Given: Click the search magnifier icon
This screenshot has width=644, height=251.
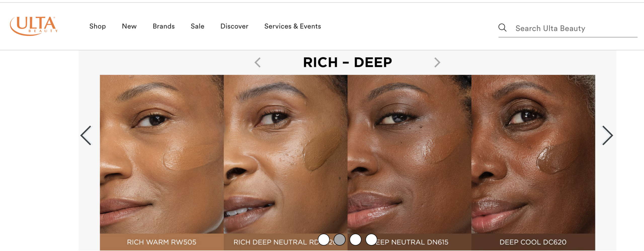Looking at the screenshot, I should [502, 28].
